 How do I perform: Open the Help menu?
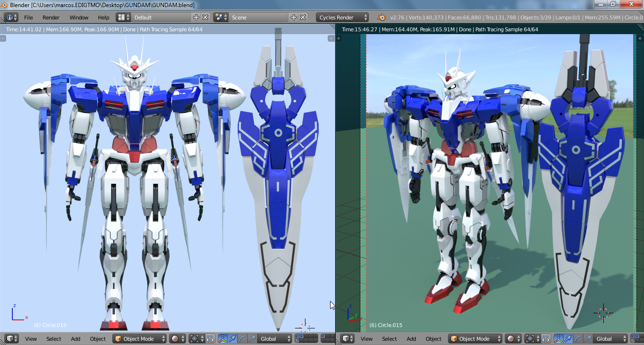pos(104,18)
